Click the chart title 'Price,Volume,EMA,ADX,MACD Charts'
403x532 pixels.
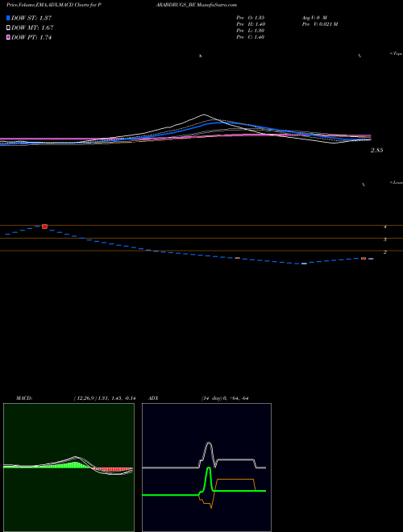tap(49, 5)
